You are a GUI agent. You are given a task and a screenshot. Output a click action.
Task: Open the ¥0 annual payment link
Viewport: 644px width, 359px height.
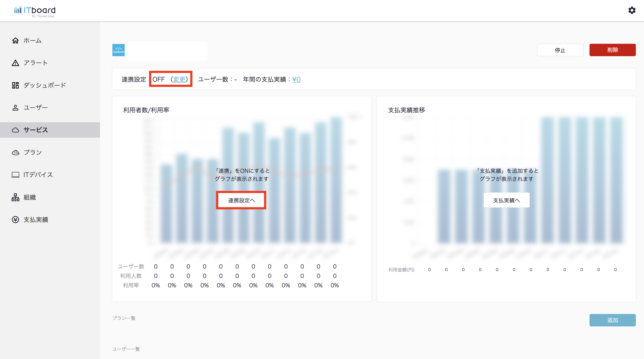point(296,79)
